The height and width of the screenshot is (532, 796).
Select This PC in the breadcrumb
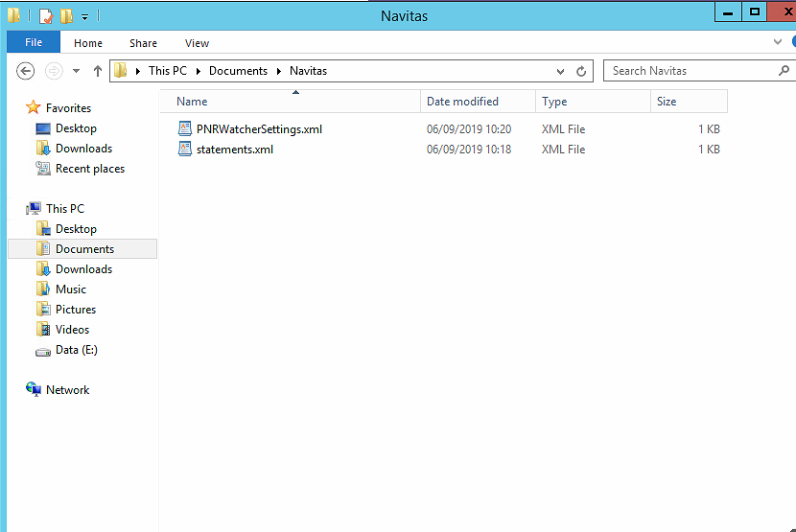168,71
